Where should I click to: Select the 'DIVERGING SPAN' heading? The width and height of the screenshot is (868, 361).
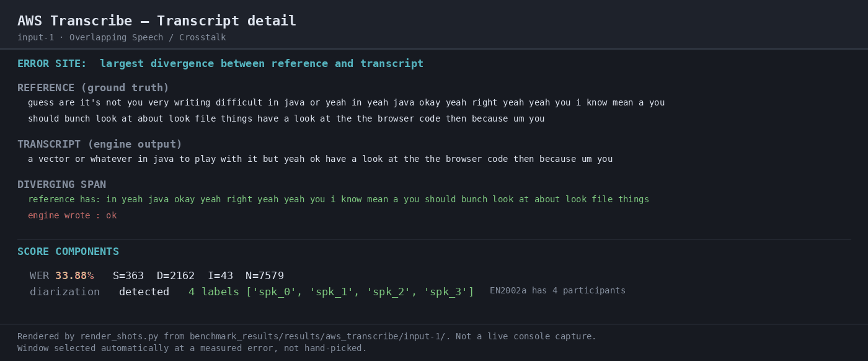61,185
